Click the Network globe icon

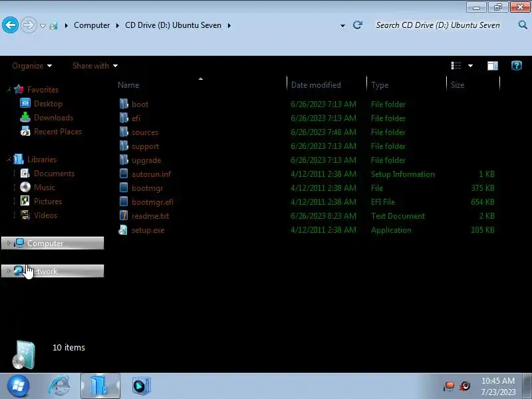[x=19, y=271]
